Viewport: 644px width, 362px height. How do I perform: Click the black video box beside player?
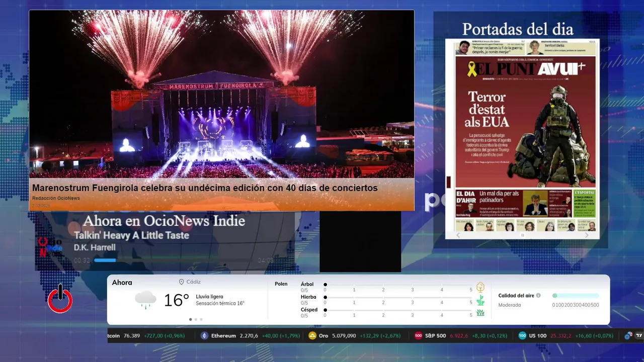pos(360,241)
